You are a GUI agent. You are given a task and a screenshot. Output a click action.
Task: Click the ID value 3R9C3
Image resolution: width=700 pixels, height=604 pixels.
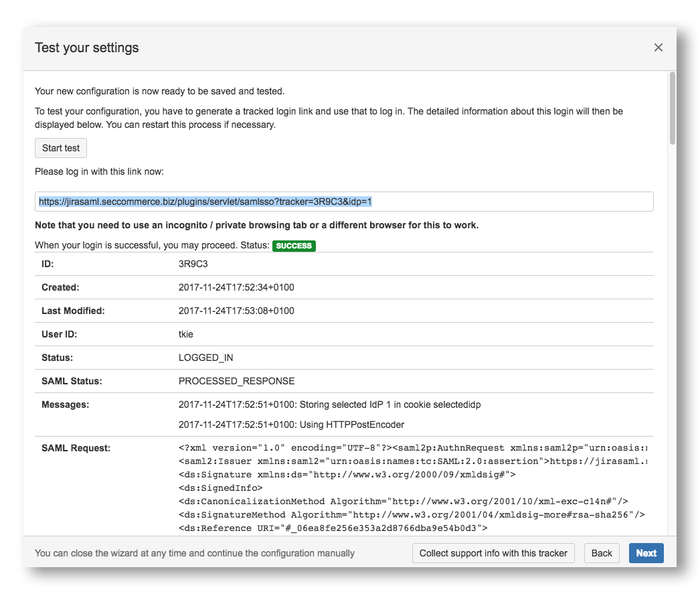pyautogui.click(x=193, y=264)
